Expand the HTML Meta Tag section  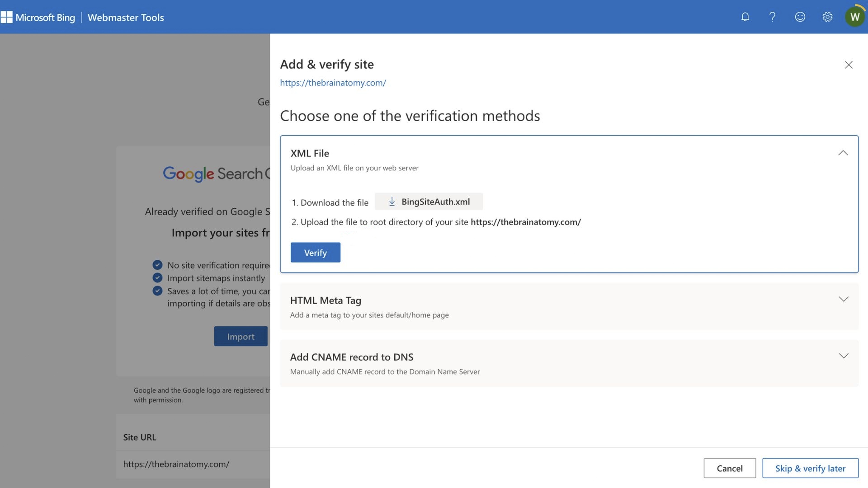[843, 300]
